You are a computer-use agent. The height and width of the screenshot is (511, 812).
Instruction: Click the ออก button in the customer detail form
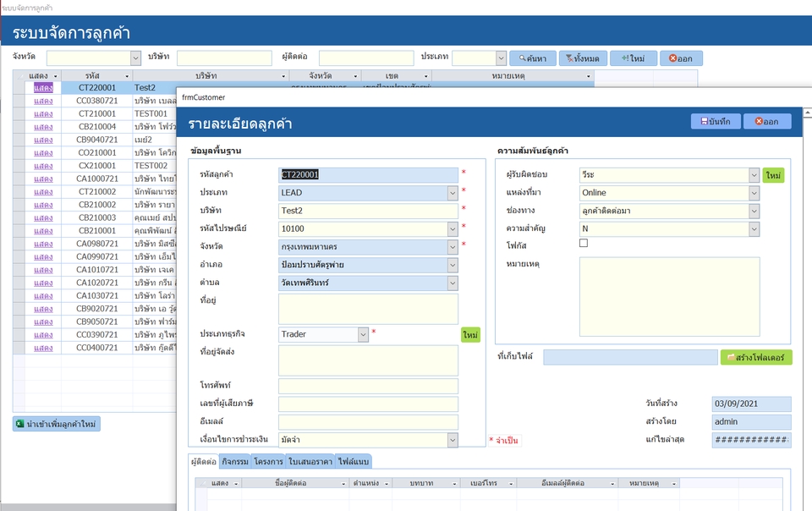767,121
